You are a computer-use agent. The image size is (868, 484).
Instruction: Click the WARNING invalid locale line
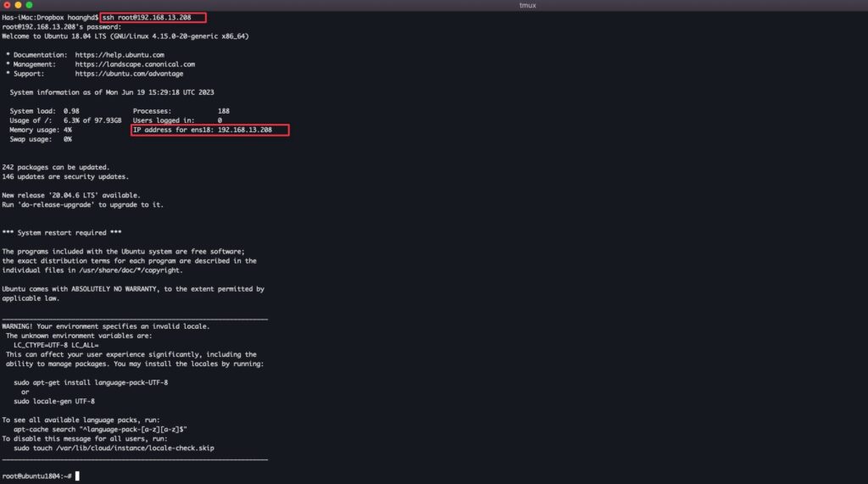[106, 326]
